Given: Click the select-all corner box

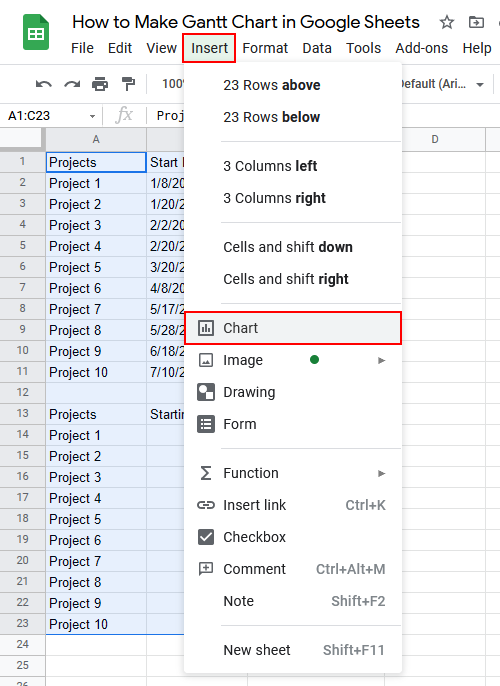Looking at the screenshot, I should 21,139.
